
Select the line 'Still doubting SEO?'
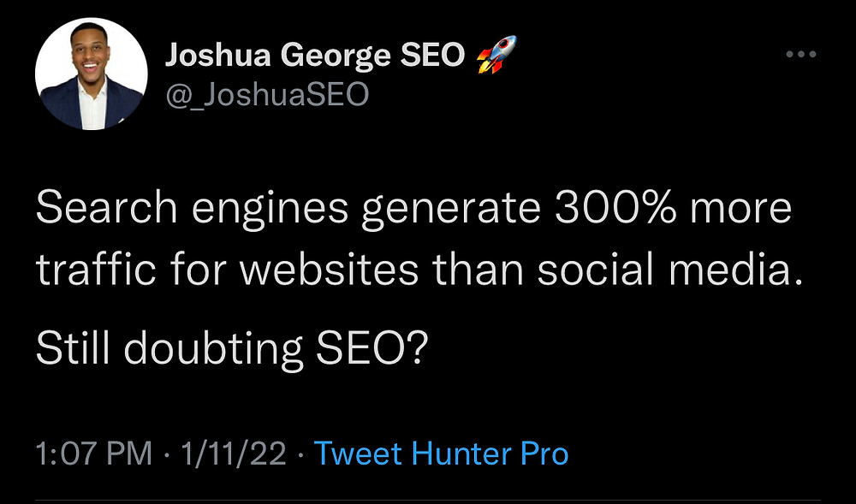click(x=229, y=348)
